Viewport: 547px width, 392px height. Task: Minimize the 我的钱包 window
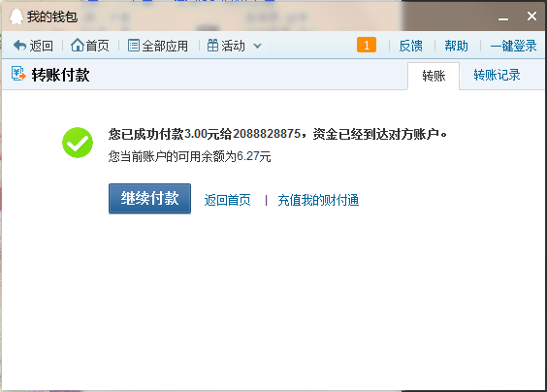[503, 17]
